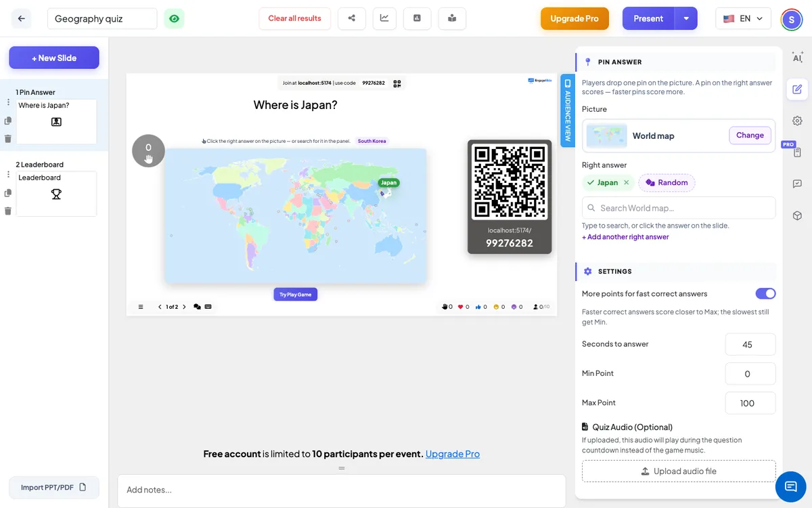Click Upload audio file

[x=679, y=471]
